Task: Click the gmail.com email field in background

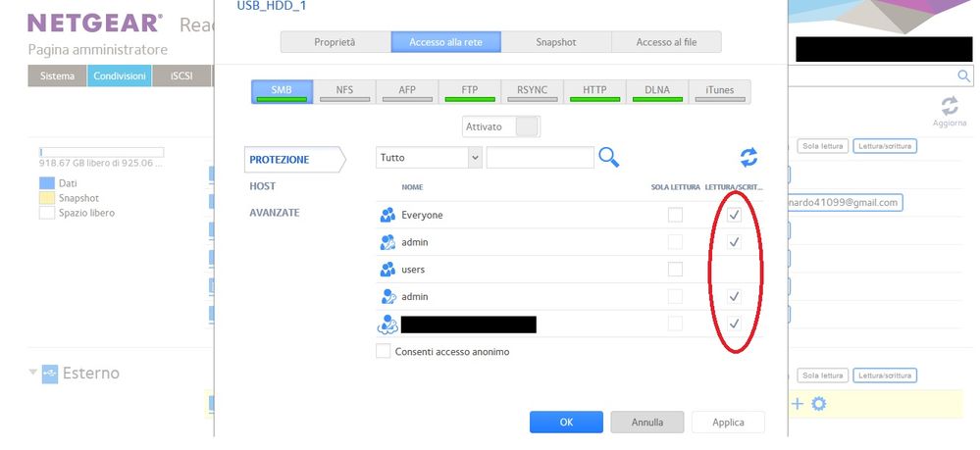Action: point(845,203)
